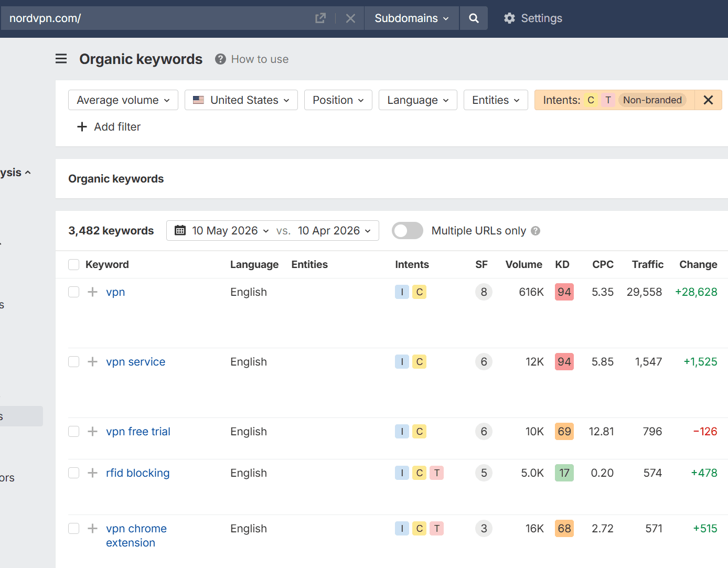Click the −126 change value

(x=705, y=432)
